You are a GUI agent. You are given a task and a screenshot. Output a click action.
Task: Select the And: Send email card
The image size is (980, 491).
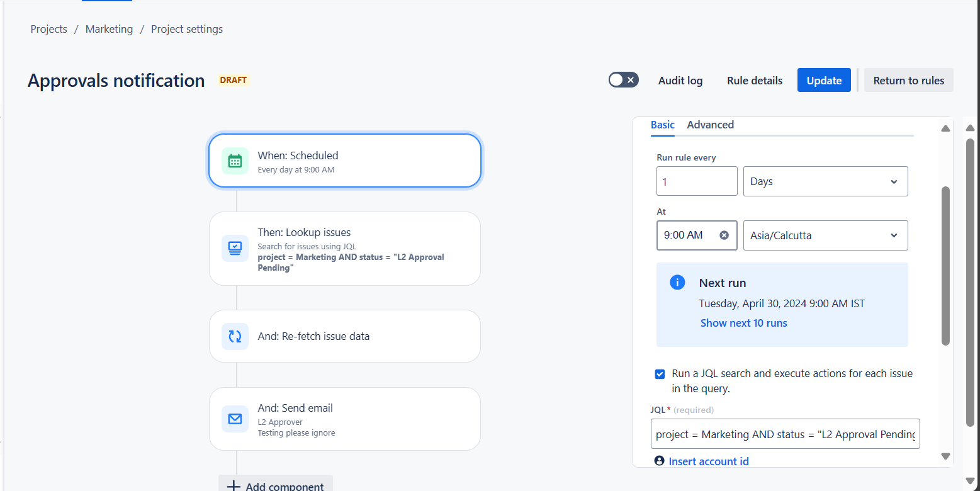[x=345, y=419]
